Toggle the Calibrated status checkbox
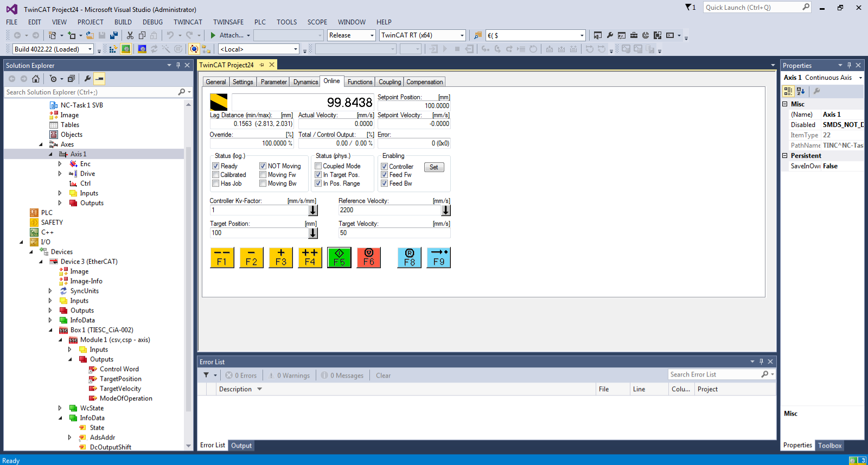 [x=215, y=175]
